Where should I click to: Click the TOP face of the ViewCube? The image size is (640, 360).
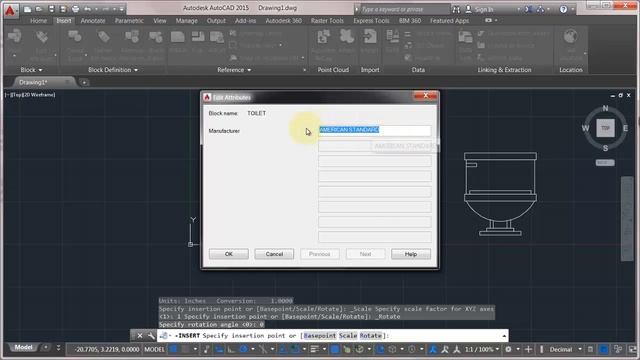pyautogui.click(x=605, y=128)
